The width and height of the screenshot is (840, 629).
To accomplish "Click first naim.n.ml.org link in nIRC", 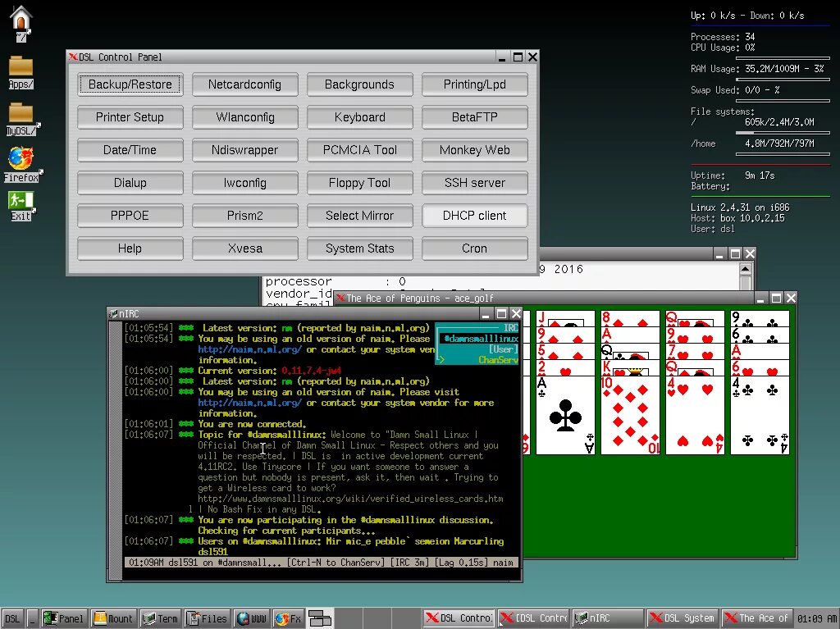I will point(249,349).
